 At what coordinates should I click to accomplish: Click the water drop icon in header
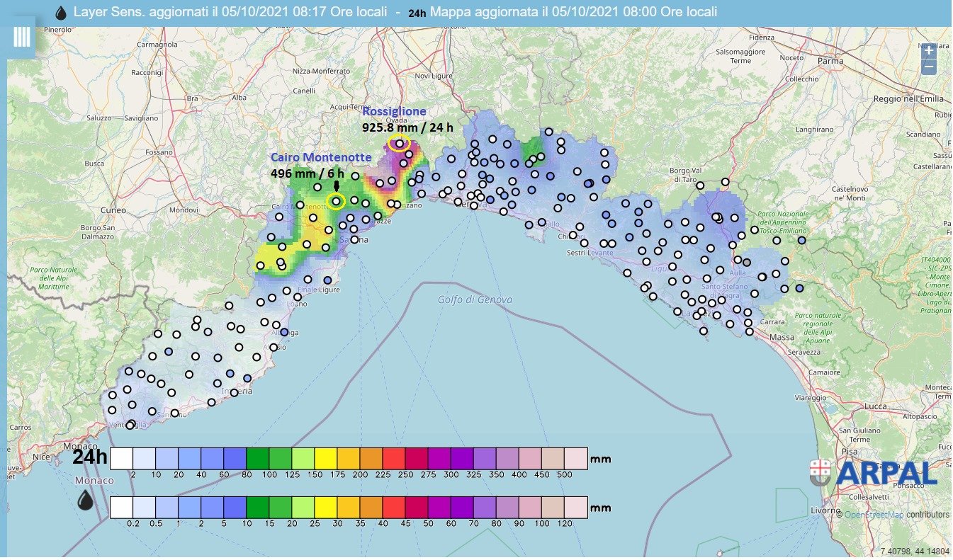[x=62, y=13]
